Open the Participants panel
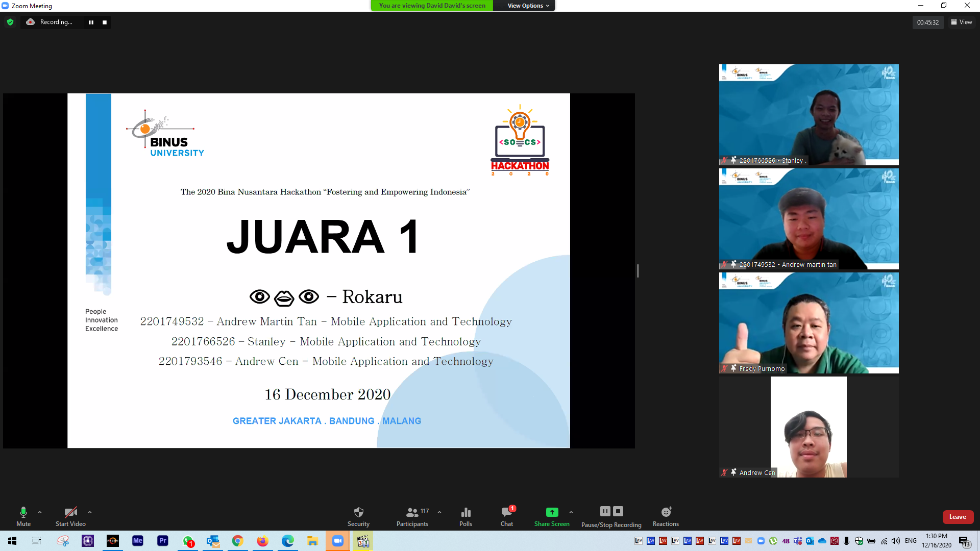Screen dimensions: 980x551 pyautogui.click(x=412, y=516)
